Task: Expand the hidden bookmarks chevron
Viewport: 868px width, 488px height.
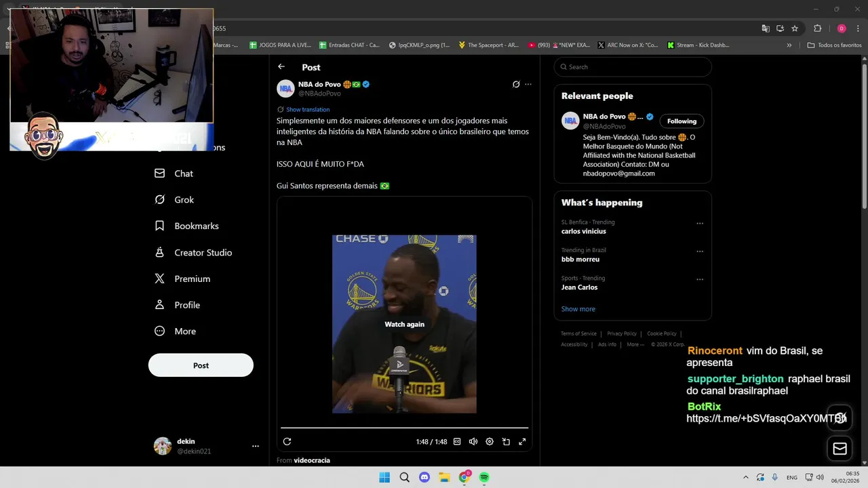Action: tap(789, 45)
